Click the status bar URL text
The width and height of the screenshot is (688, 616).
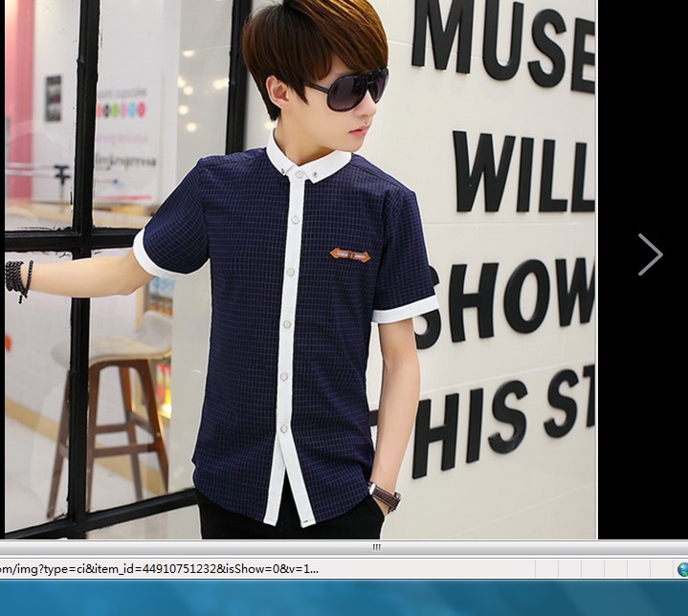159,568
